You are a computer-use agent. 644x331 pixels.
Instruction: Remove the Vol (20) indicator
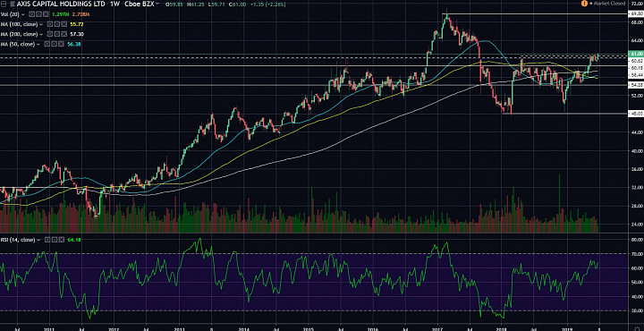coord(46,14)
